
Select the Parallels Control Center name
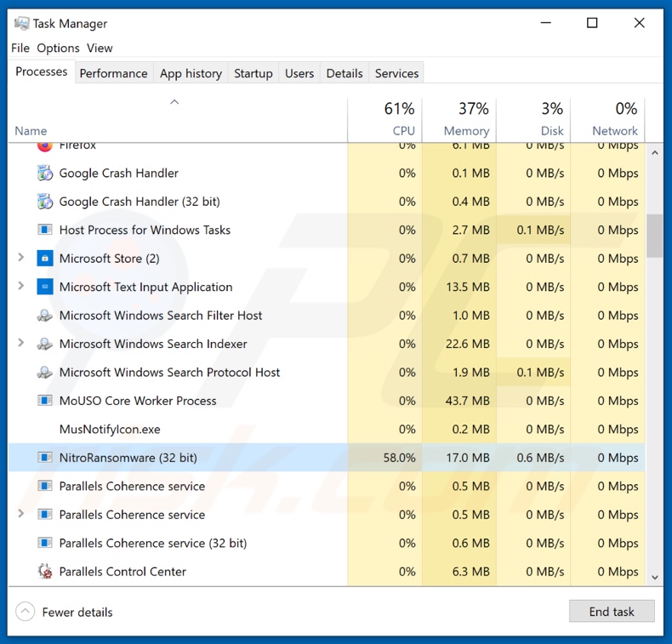click(122, 571)
